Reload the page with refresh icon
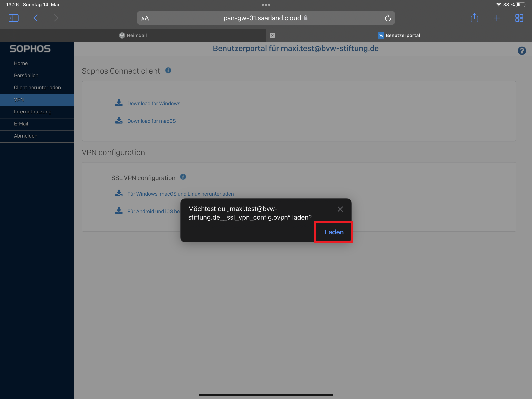This screenshot has height=399, width=532. [x=388, y=18]
